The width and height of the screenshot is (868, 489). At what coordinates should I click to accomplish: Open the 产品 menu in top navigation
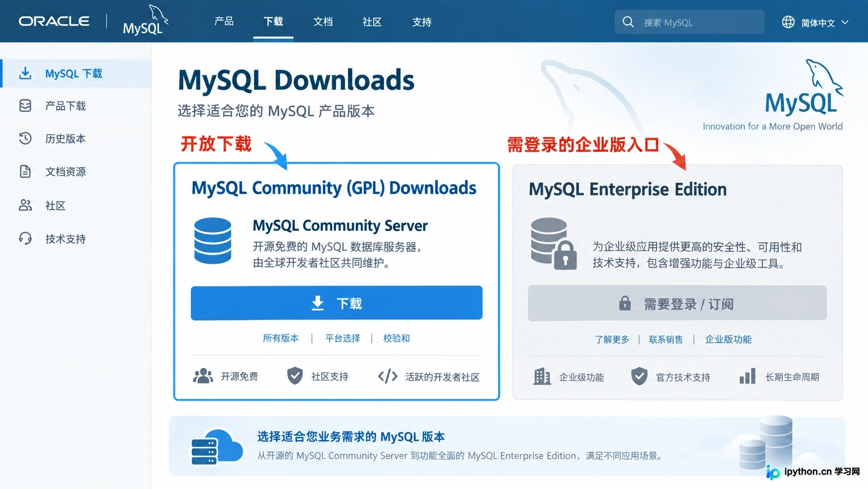[x=224, y=21]
